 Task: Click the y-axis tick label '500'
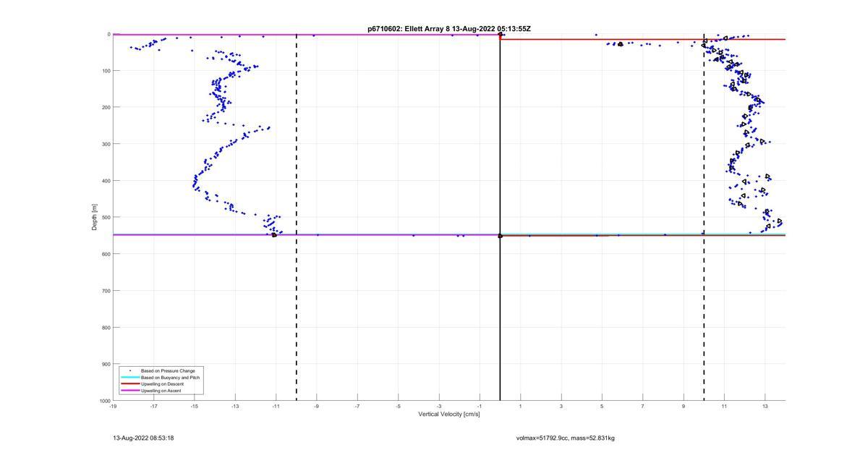(106, 217)
